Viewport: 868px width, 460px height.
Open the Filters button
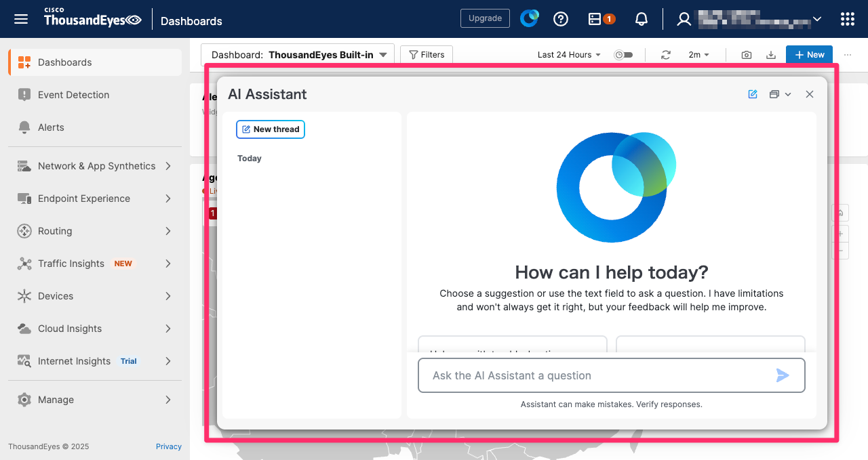(427, 55)
